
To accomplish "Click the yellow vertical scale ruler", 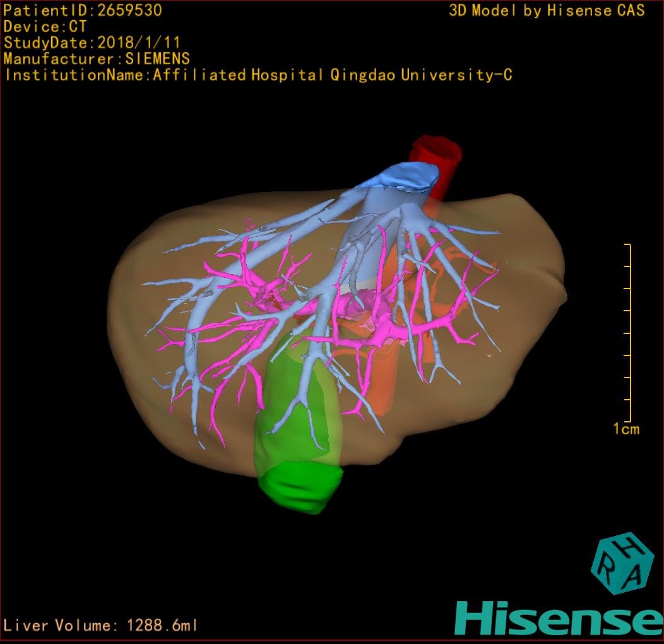I will 628,332.
